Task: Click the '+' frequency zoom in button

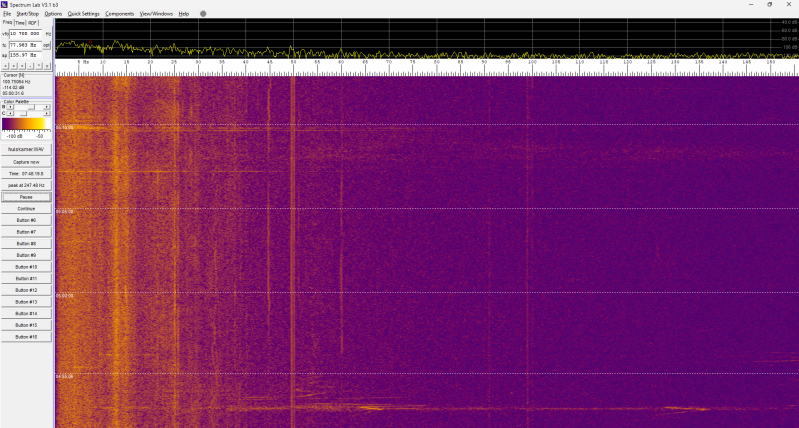Action: pos(22,66)
